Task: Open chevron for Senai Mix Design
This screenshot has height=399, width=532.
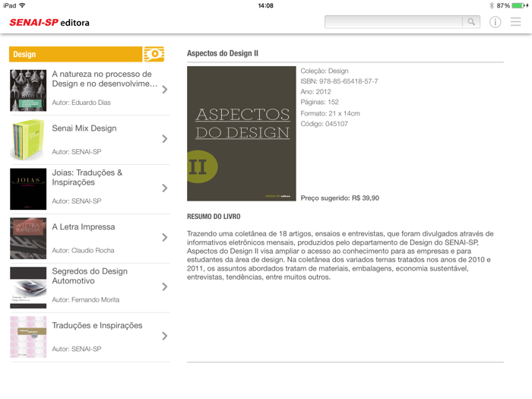Action: [x=165, y=139]
